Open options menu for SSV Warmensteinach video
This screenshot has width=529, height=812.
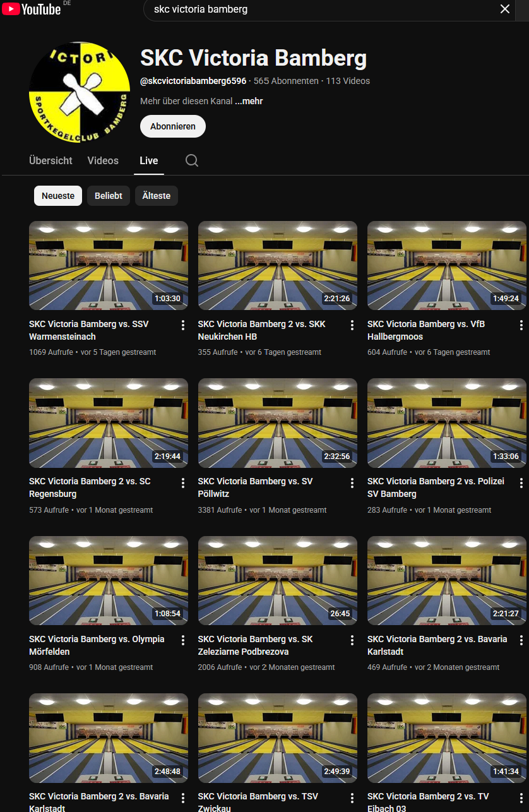[183, 325]
